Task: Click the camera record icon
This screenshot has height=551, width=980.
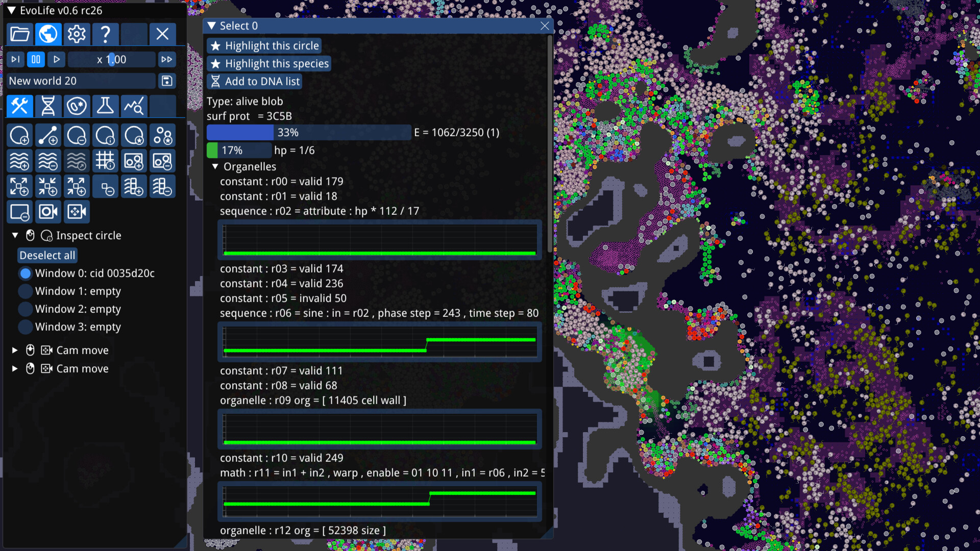Action: click(x=48, y=212)
